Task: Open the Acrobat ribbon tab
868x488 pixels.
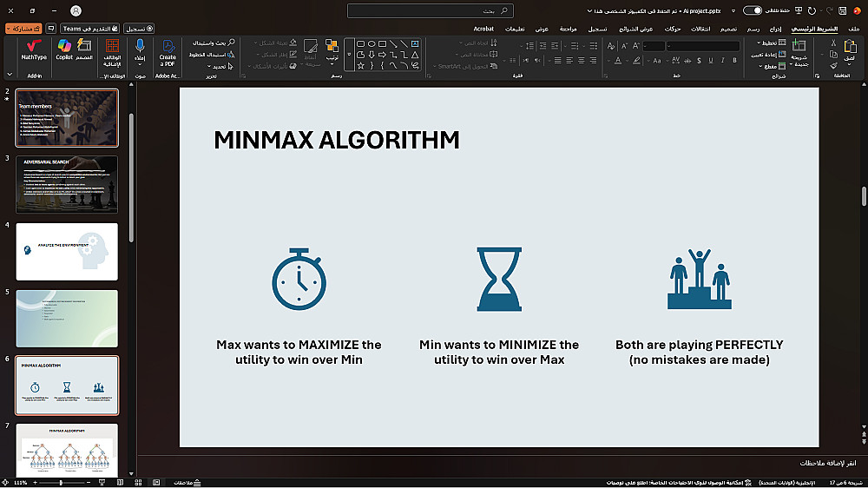Action: [x=483, y=29]
